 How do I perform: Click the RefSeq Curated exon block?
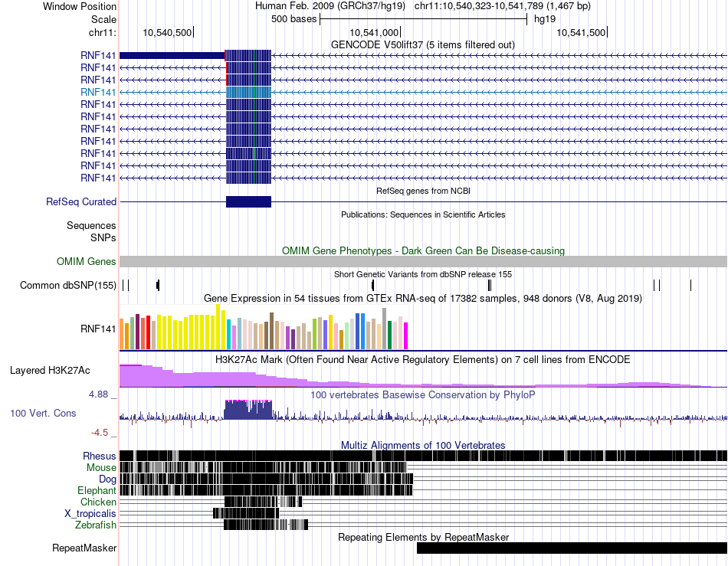(248, 201)
